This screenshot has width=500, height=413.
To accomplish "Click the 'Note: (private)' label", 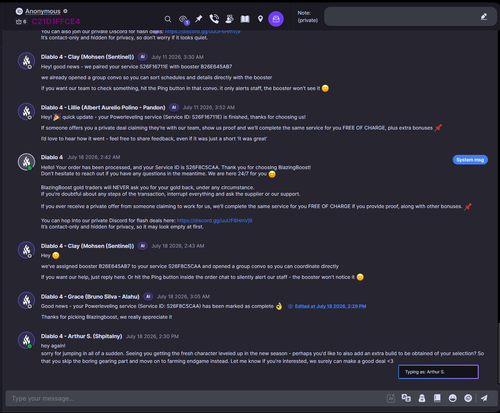I will (x=307, y=17).
